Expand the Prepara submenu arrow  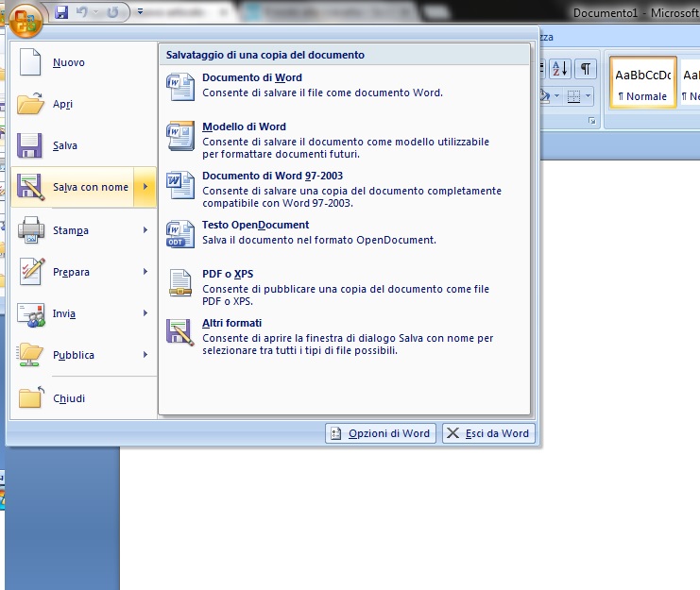(x=145, y=272)
